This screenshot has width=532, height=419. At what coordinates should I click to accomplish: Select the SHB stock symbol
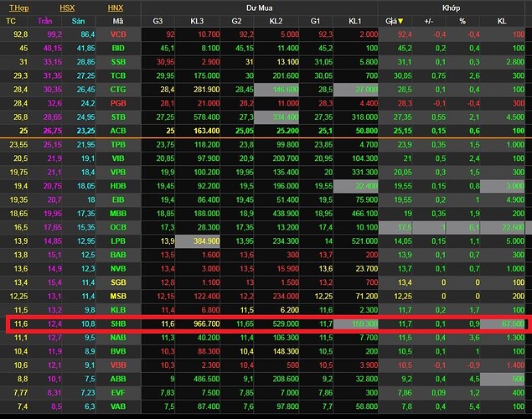pos(118,323)
